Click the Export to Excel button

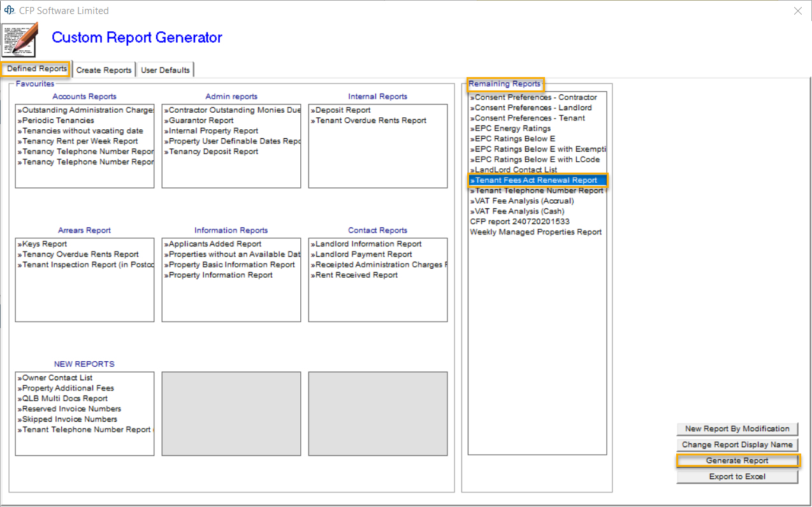pyautogui.click(x=737, y=476)
